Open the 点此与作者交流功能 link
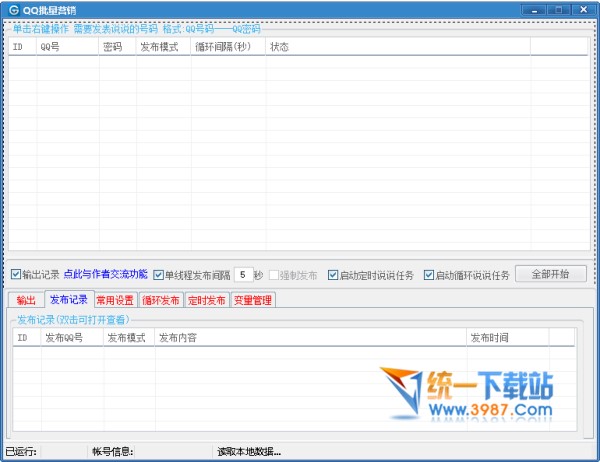Screen dimensions: 600x462 (x=106, y=274)
